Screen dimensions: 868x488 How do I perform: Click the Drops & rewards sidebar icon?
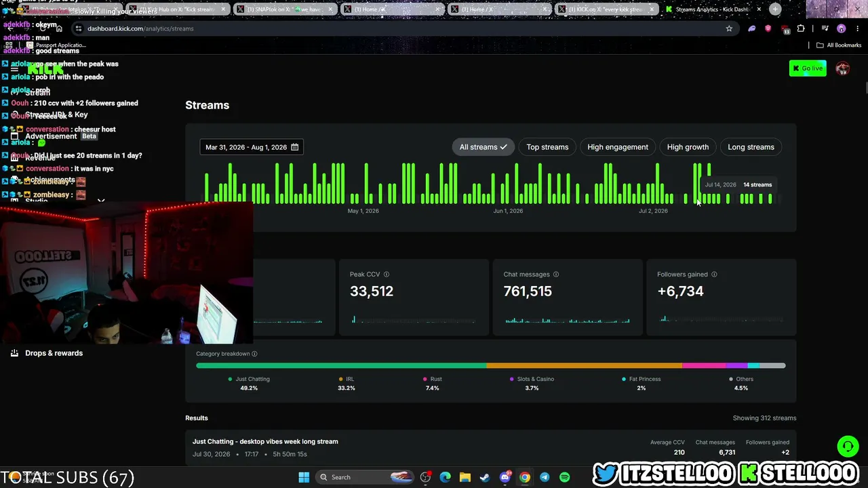(x=14, y=353)
